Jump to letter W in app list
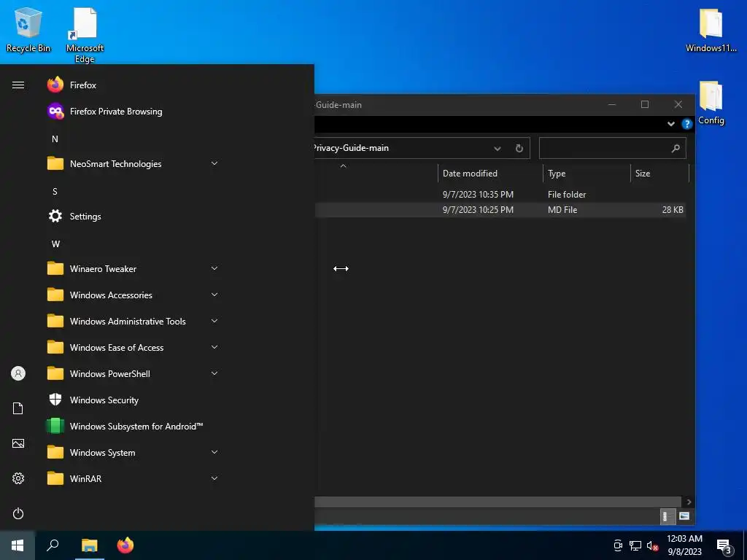The image size is (747, 560). coord(55,244)
